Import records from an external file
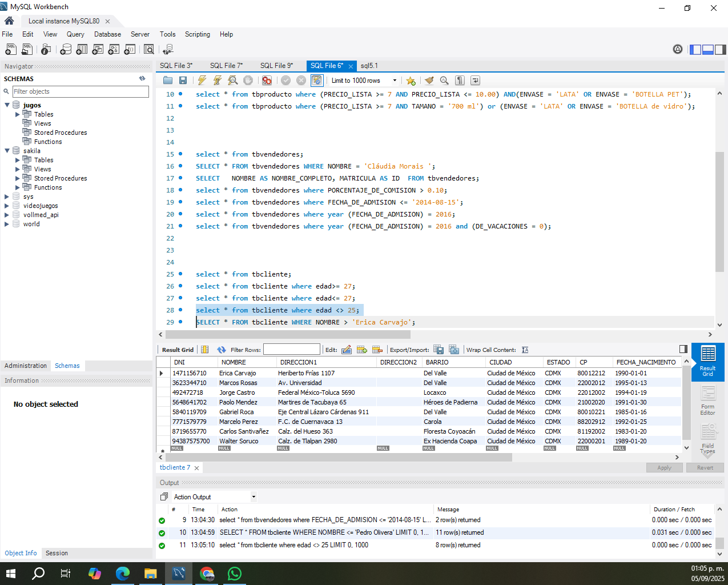Viewport: 728px width, 585px height. 454,350
